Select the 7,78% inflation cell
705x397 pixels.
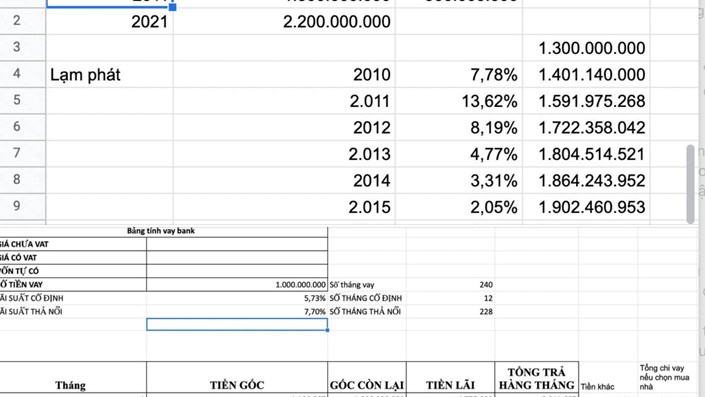point(459,74)
